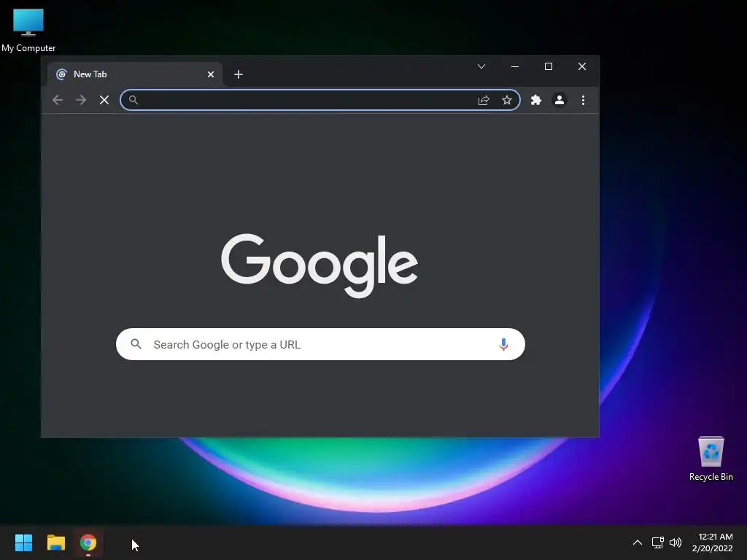Click the magnifier icon in Google search box
The width and height of the screenshot is (747, 560).
136,344
